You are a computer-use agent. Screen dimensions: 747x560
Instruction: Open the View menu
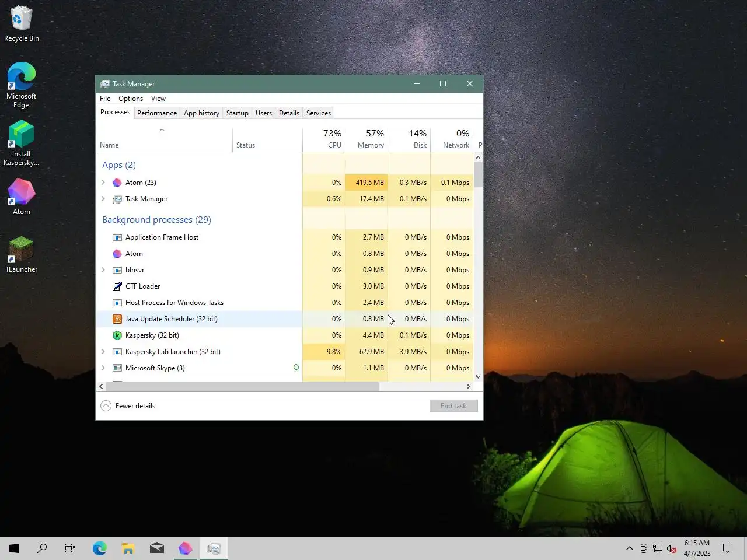point(158,99)
